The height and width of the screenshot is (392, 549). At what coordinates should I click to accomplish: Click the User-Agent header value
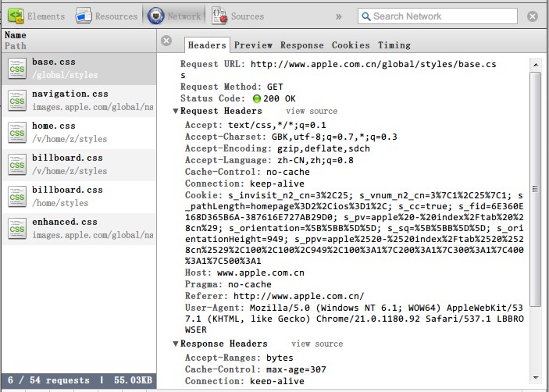(355, 319)
